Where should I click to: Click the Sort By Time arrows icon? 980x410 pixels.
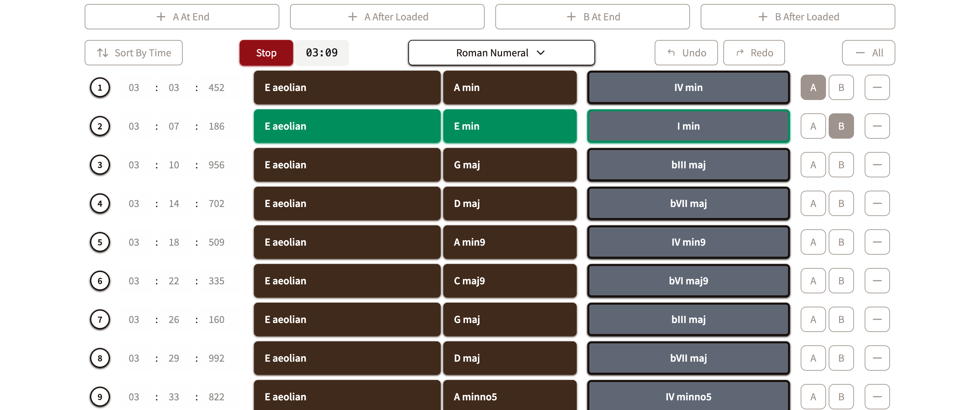point(102,52)
